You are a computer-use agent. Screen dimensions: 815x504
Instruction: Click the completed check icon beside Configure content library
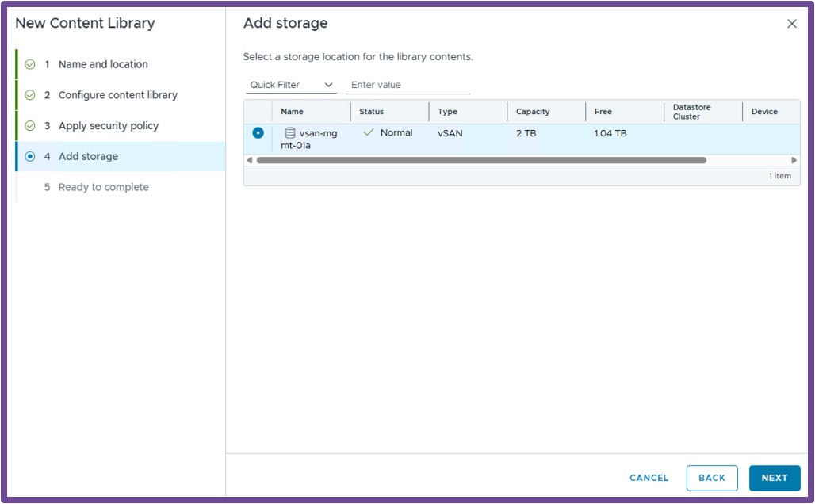(x=30, y=95)
